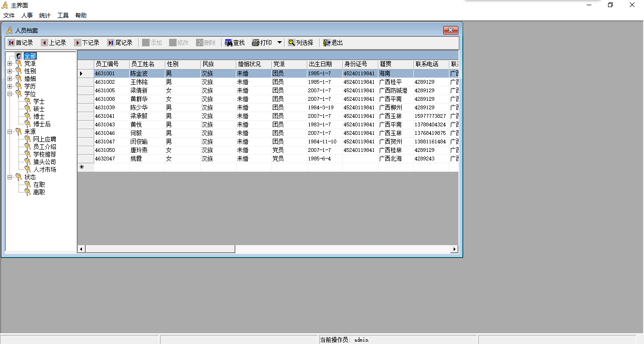Click the icon beside 人才市场
This screenshot has width=644, height=344.
[x=27, y=169]
